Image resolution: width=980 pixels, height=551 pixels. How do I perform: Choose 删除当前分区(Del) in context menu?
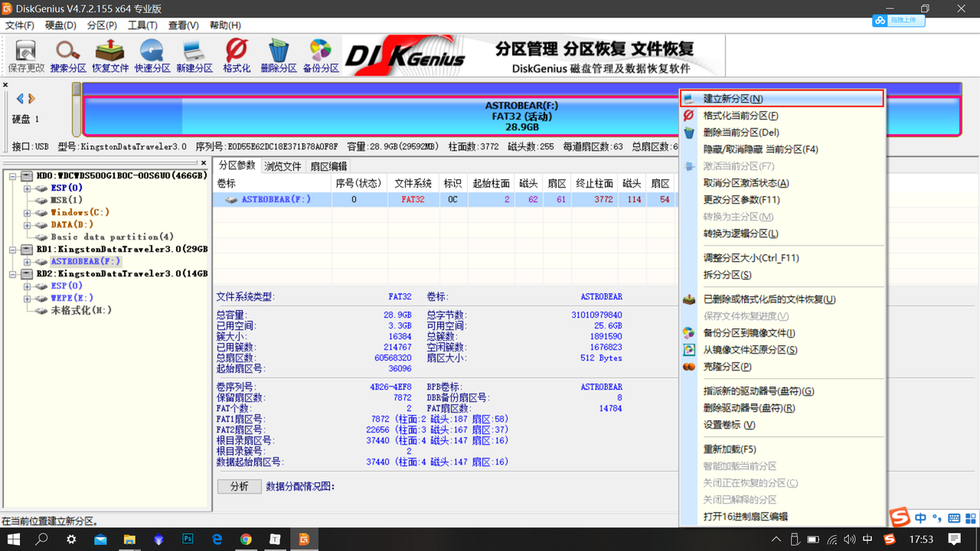click(x=782, y=132)
